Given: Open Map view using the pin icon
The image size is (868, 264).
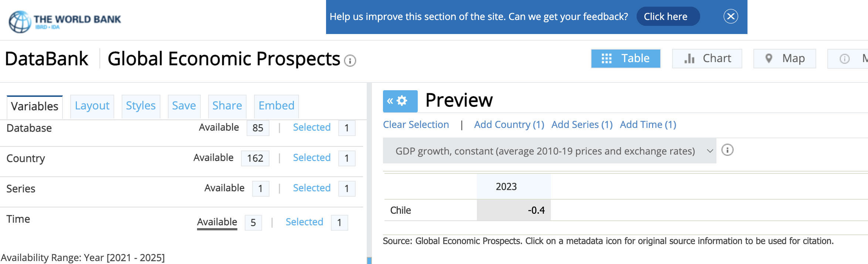Looking at the screenshot, I should click(x=769, y=58).
